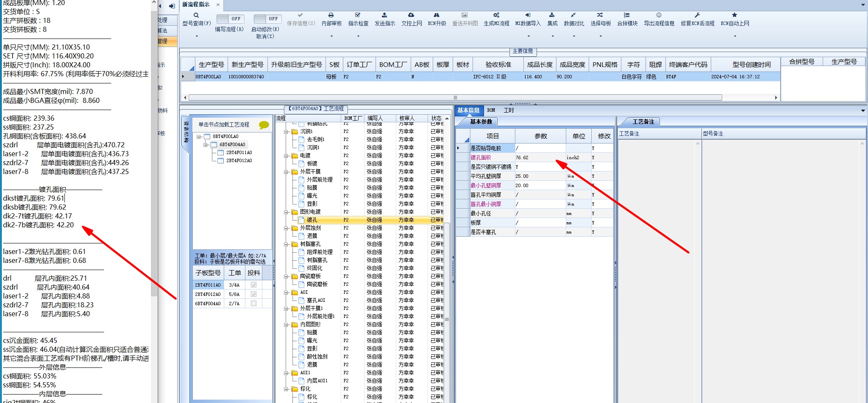868x403 pixels.
Task: Toggle the 启动修改(E) OFF switch
Action: point(267,19)
